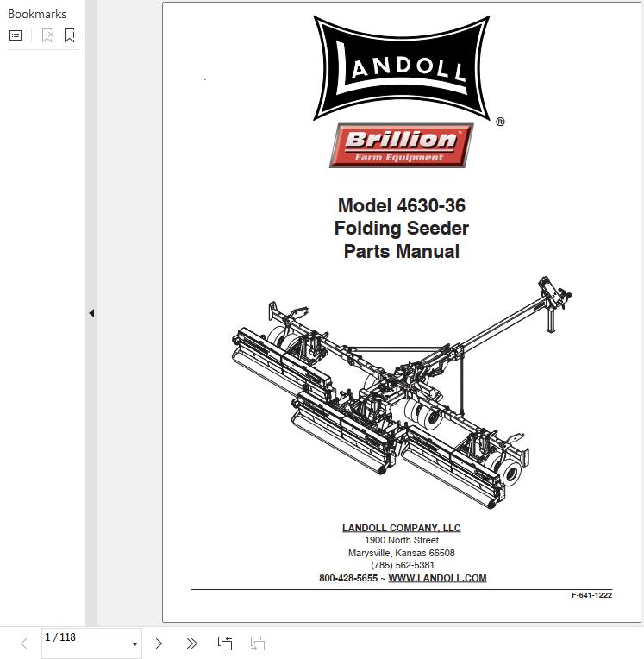Click the 1900 North Street address line
Image resolution: width=644 pixels, height=659 pixels.
(402, 540)
